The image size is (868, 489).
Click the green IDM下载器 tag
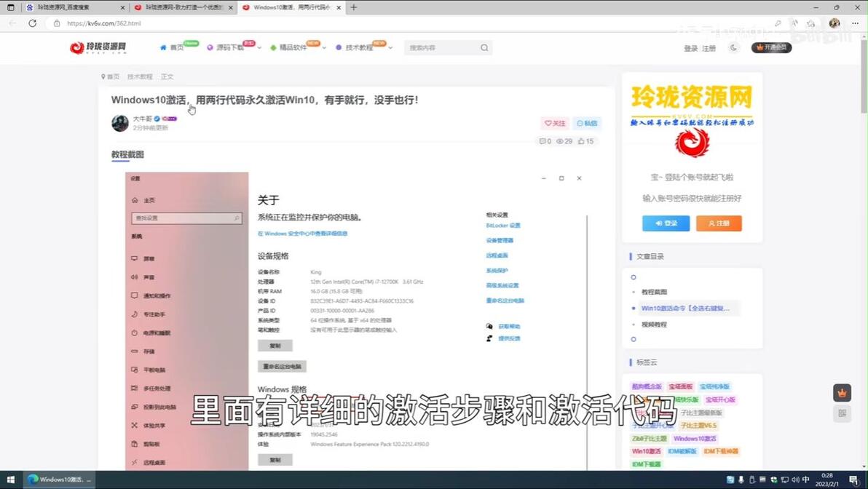(x=646, y=464)
